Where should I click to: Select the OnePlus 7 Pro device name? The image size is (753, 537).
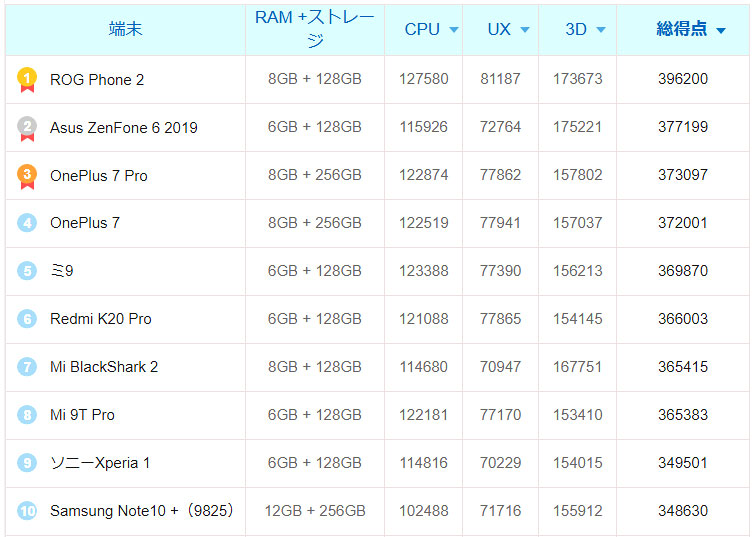coord(99,176)
